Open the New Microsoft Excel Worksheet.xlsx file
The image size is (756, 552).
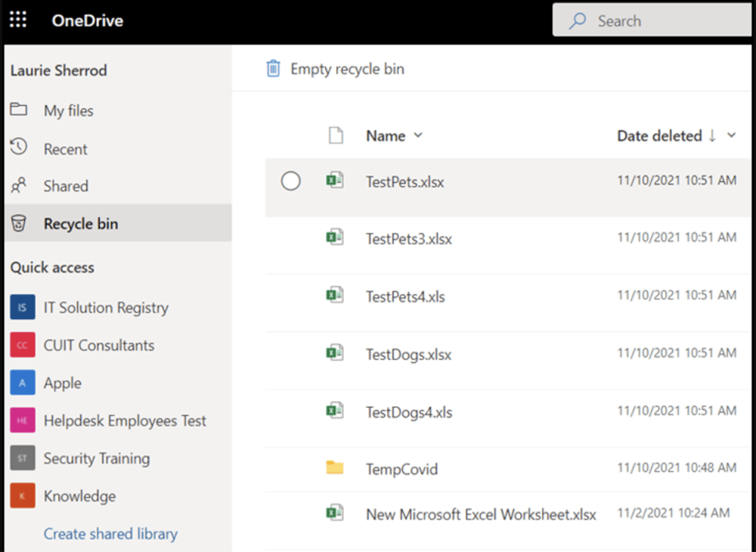pyautogui.click(x=482, y=513)
